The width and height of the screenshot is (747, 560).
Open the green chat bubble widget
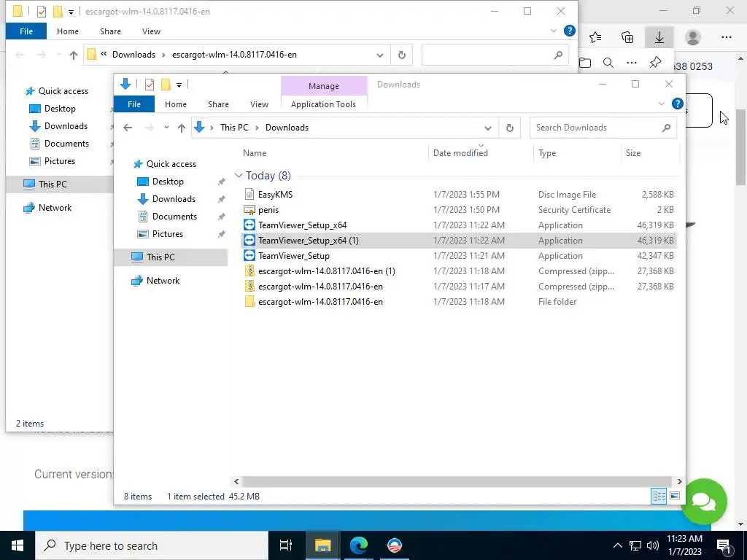704,502
